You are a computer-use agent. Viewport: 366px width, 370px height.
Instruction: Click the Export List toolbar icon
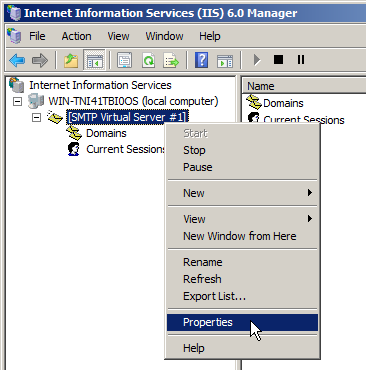tap(171, 60)
